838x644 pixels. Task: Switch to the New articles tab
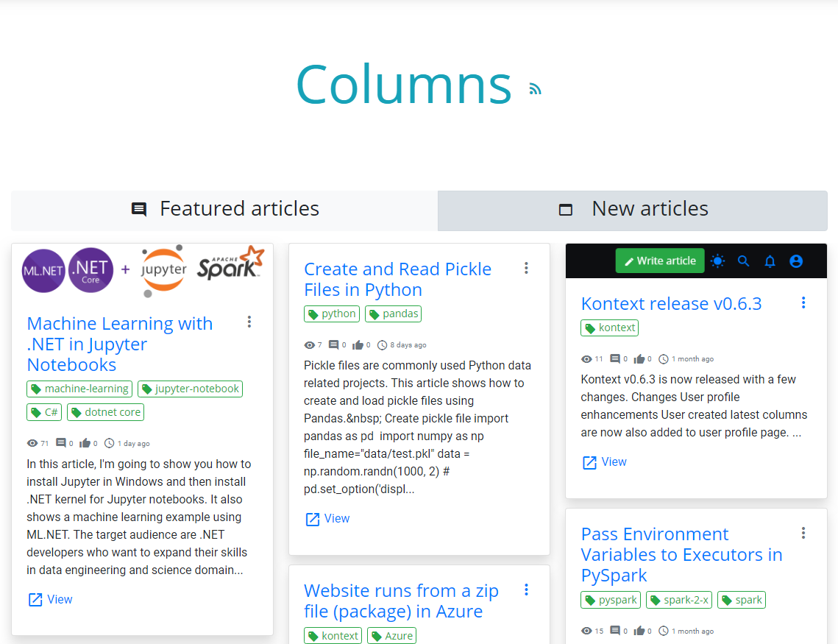[x=633, y=210]
